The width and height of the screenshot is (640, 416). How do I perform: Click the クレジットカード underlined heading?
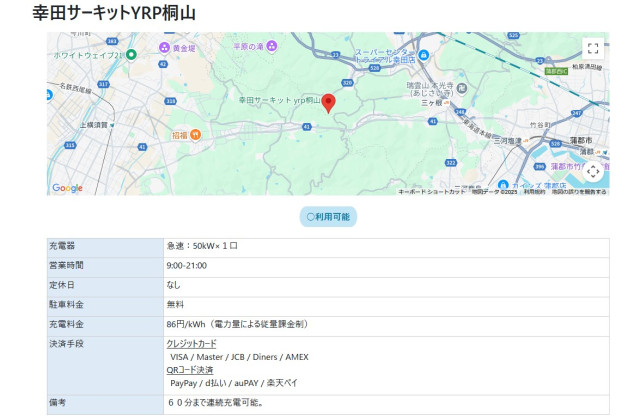[191, 344]
